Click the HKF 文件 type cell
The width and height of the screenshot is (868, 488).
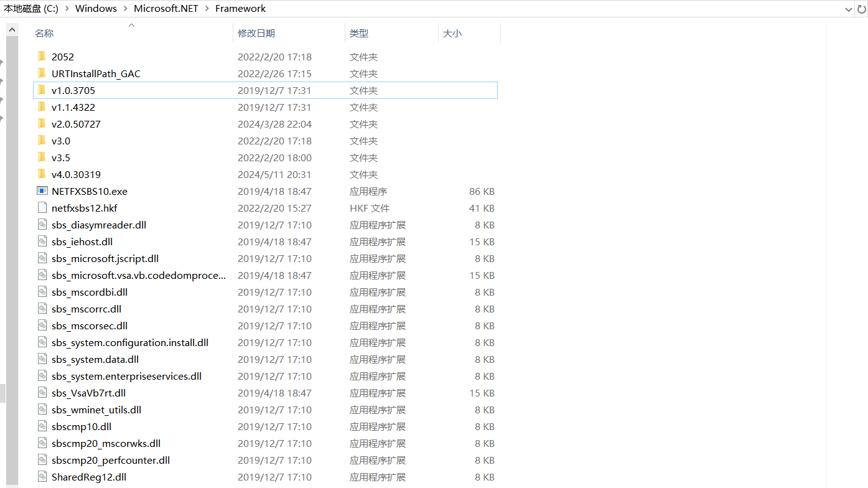(370, 208)
